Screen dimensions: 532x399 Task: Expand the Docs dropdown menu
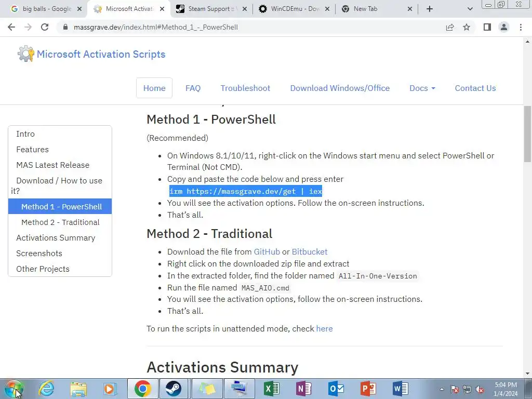(422, 88)
